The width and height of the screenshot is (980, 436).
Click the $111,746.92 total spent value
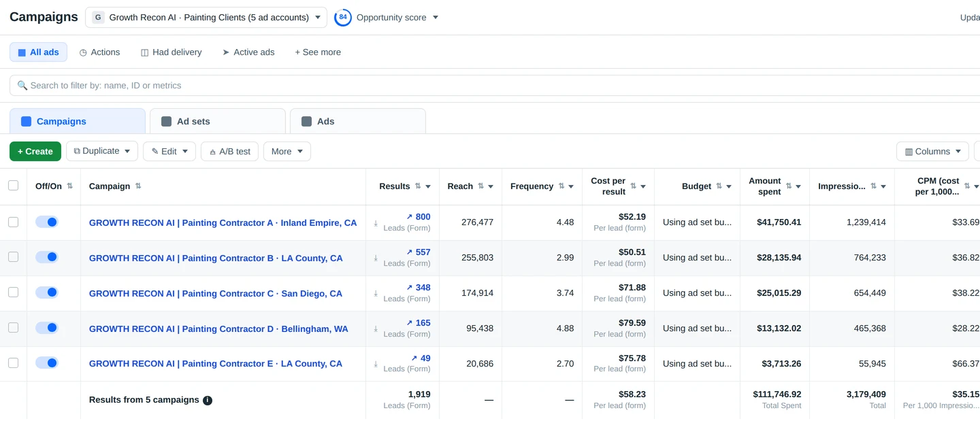777,395
